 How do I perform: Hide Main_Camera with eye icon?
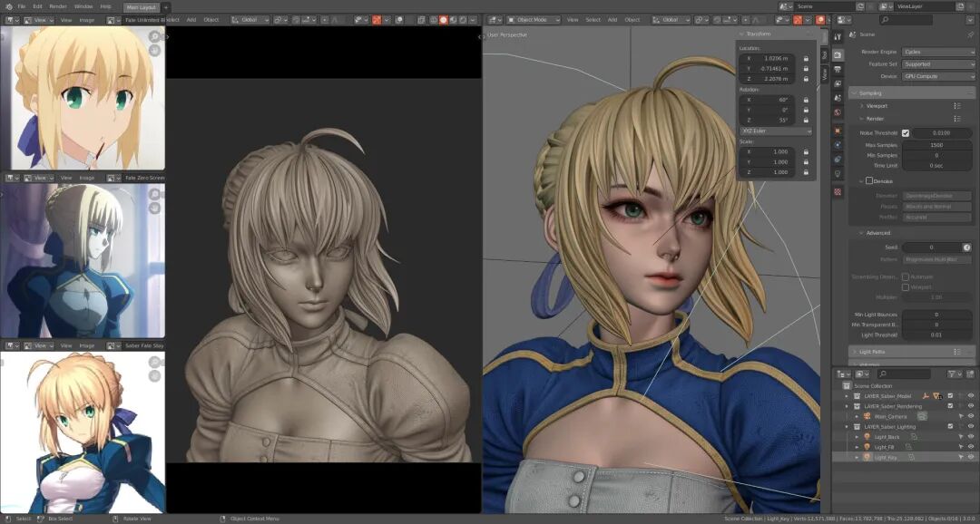pyautogui.click(x=971, y=417)
